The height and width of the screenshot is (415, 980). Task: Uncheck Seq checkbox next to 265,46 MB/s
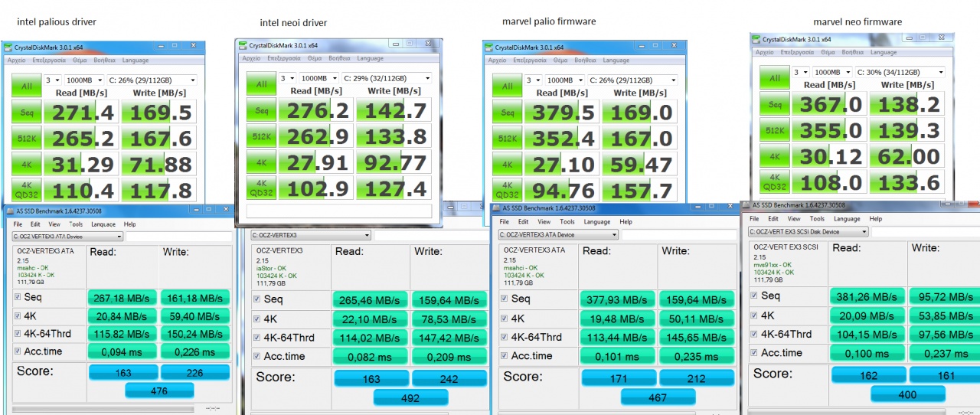click(257, 299)
